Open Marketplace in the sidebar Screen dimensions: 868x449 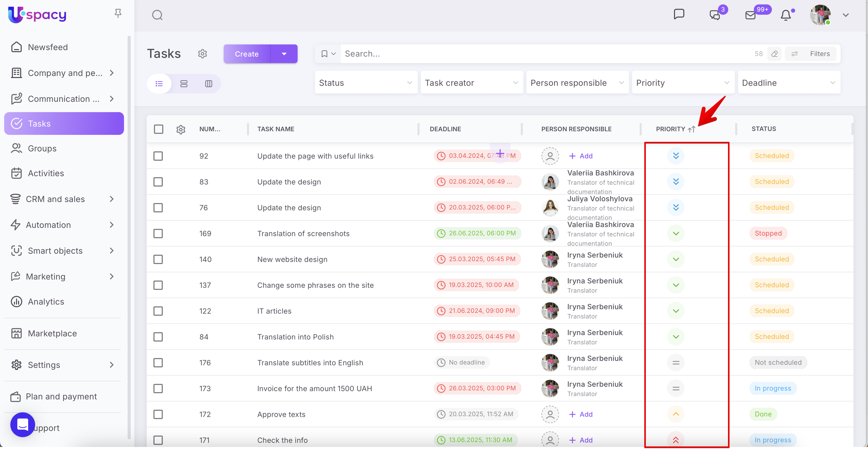[52, 333]
